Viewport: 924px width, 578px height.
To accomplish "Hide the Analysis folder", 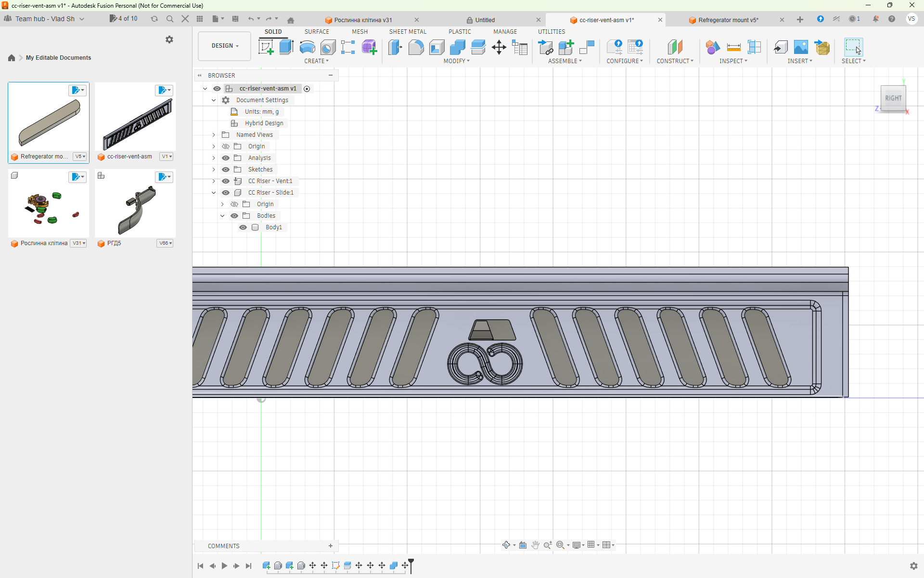I will pos(226,158).
